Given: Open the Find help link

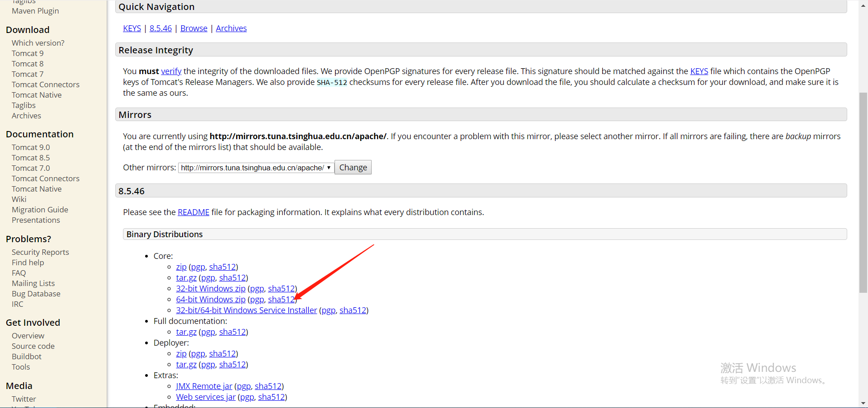Looking at the screenshot, I should [28, 263].
